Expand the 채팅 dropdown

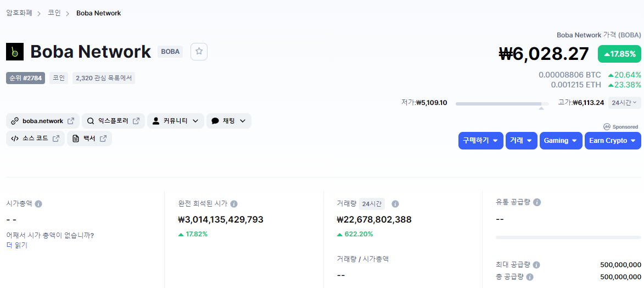(229, 121)
